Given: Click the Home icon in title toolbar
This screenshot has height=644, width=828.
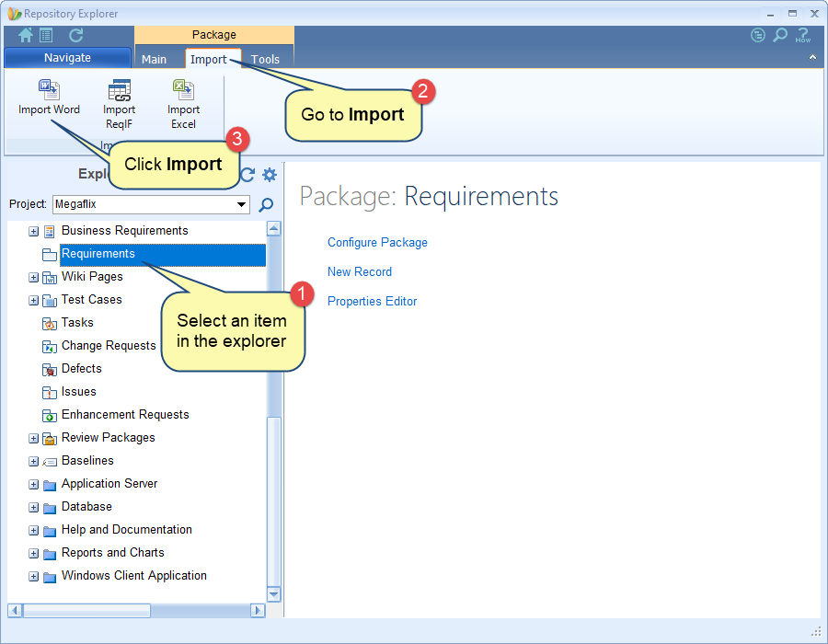Looking at the screenshot, I should (x=26, y=35).
